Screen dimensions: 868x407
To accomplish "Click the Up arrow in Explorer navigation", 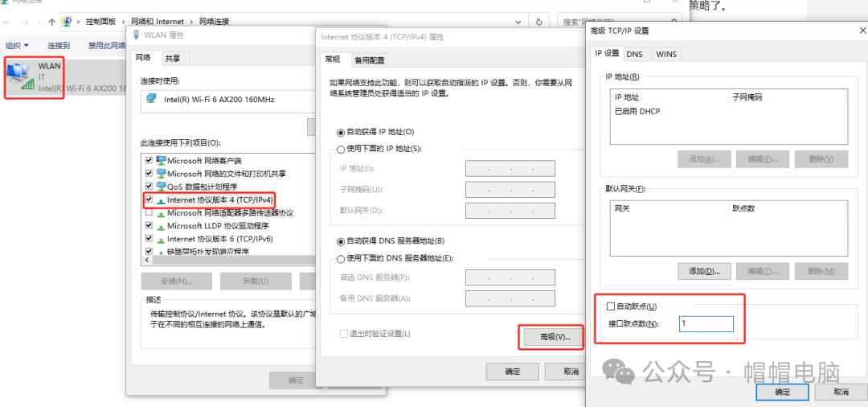I will pyautogui.click(x=52, y=22).
